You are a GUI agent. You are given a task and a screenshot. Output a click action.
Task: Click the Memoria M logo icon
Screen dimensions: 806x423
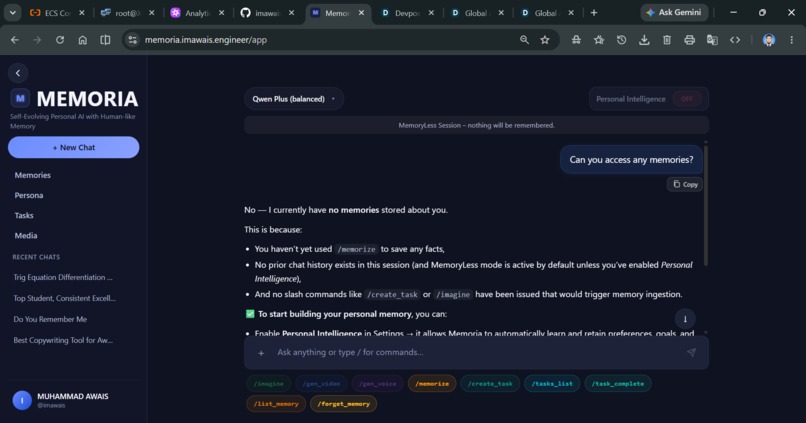pos(20,98)
